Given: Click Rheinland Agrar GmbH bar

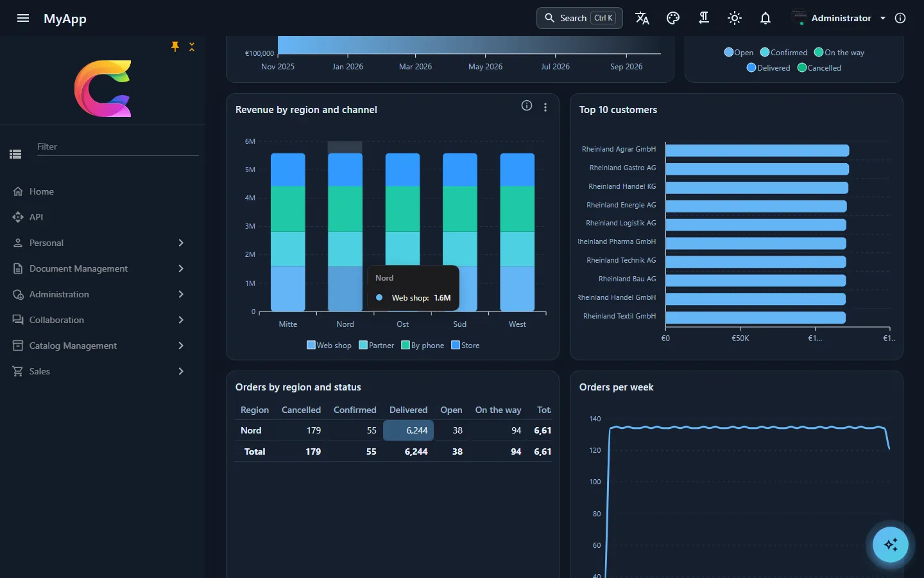Looking at the screenshot, I should point(757,150).
